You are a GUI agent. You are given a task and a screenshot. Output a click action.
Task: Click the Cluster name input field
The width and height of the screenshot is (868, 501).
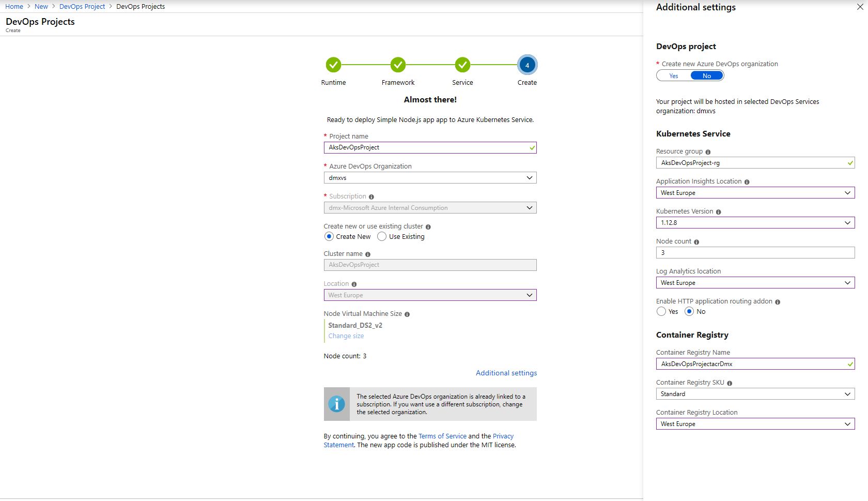tap(430, 265)
